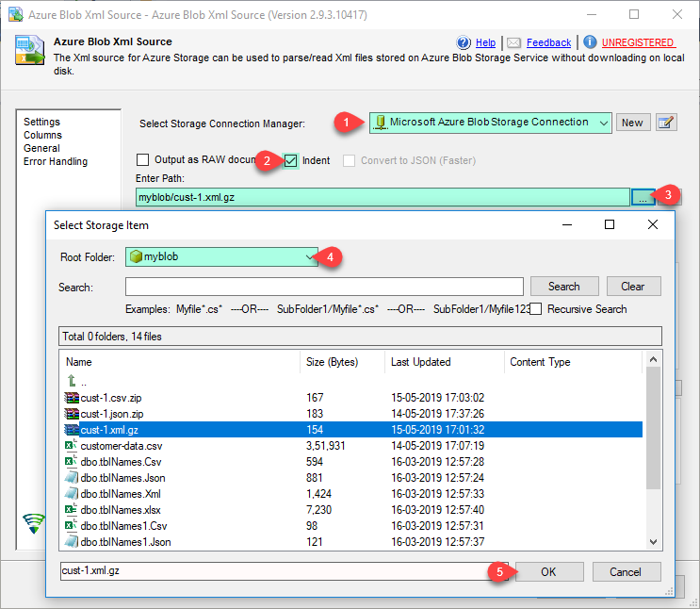This screenshot has width=700, height=609.
Task: Click the Clear button
Action: pos(633,287)
